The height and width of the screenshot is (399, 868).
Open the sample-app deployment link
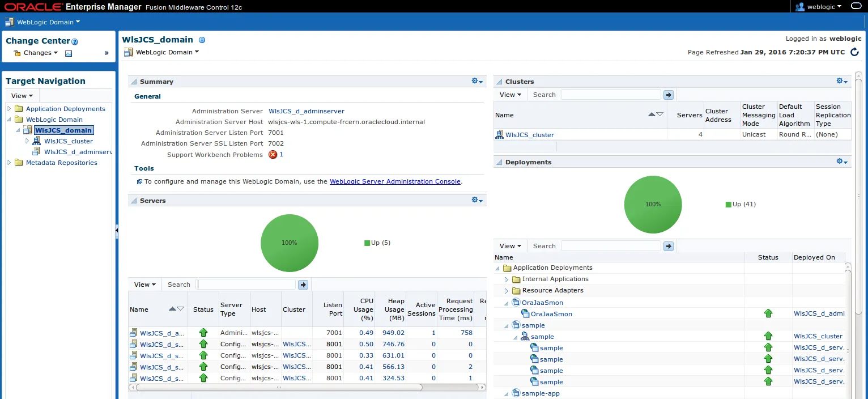[x=541, y=393]
